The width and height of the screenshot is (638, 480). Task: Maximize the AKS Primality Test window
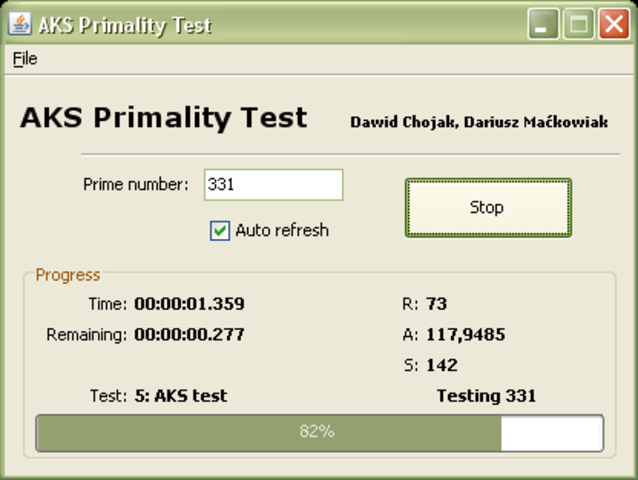tap(578, 24)
